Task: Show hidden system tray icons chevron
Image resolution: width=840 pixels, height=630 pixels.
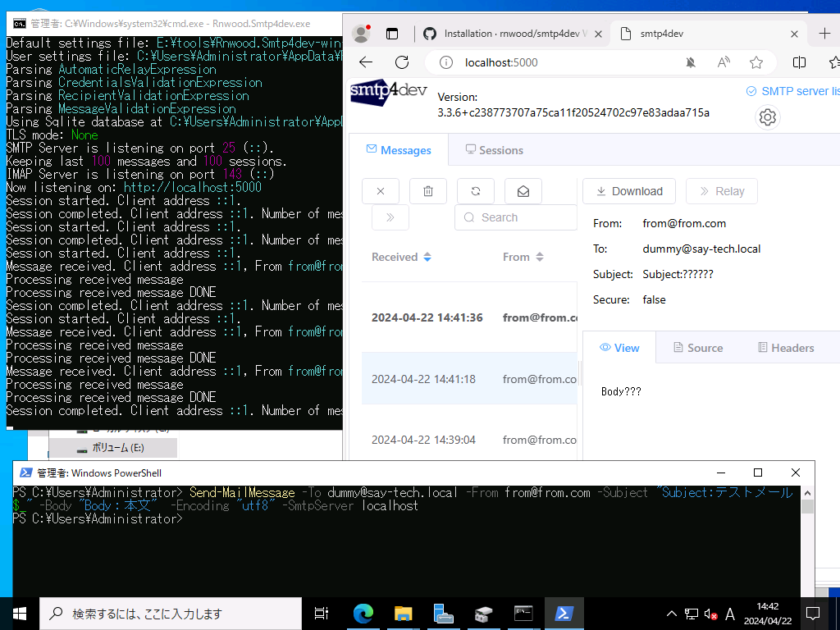Action: pyautogui.click(x=671, y=614)
